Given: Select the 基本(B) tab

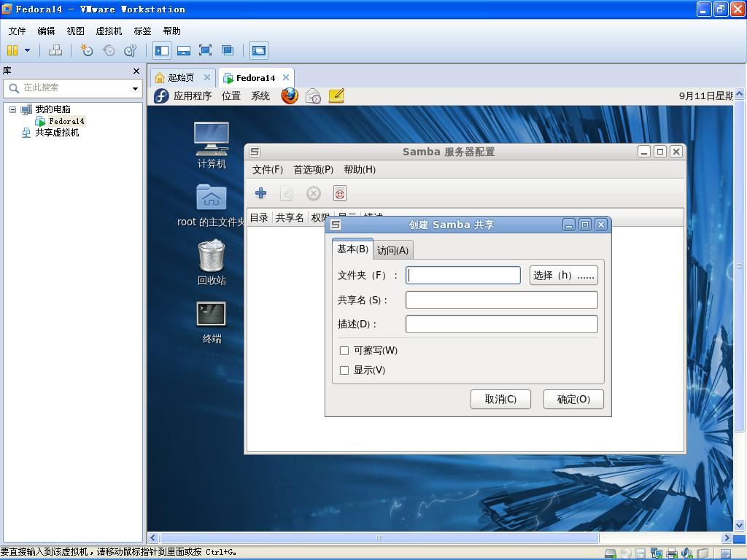Looking at the screenshot, I should 352,249.
